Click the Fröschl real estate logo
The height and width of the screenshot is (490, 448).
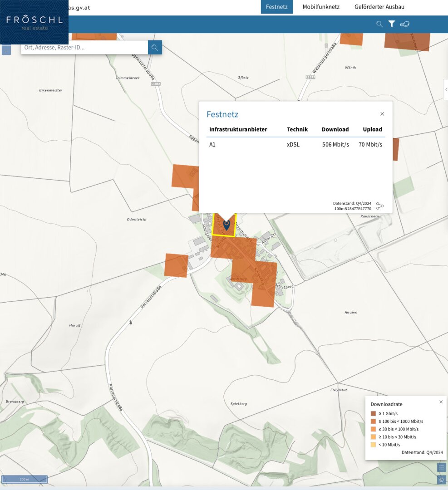(x=34, y=23)
